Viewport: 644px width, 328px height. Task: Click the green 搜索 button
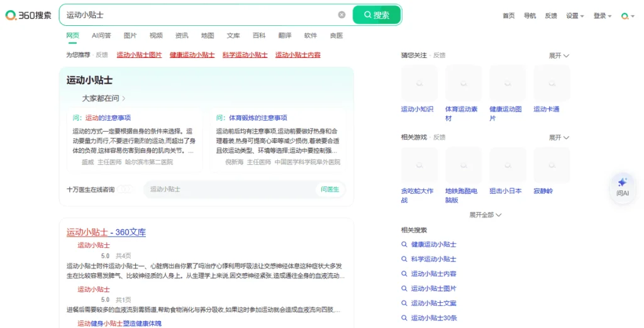pyautogui.click(x=377, y=15)
